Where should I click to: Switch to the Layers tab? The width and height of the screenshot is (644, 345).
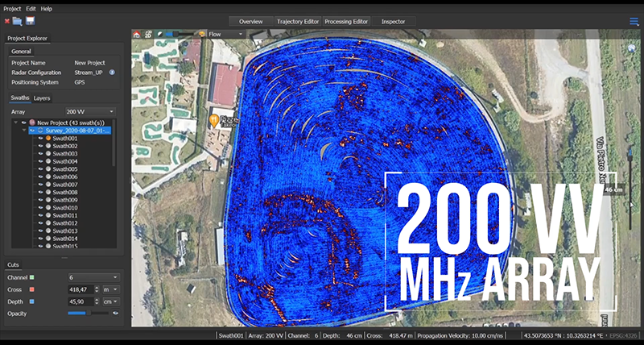(42, 98)
